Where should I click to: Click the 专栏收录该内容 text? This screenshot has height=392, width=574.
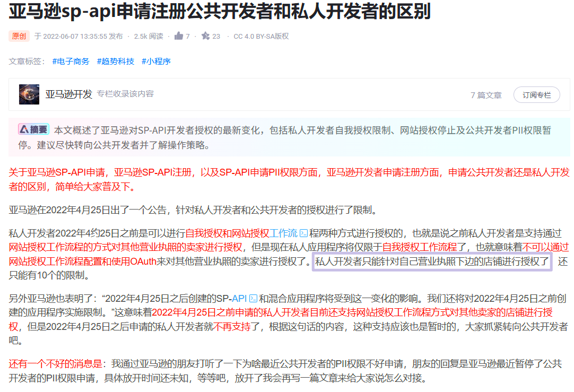(x=125, y=94)
